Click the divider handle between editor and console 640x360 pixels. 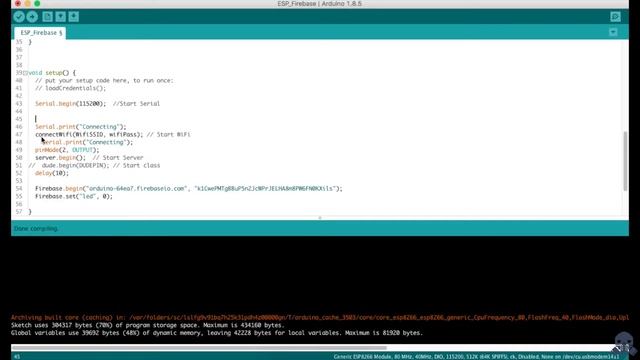(320, 218)
